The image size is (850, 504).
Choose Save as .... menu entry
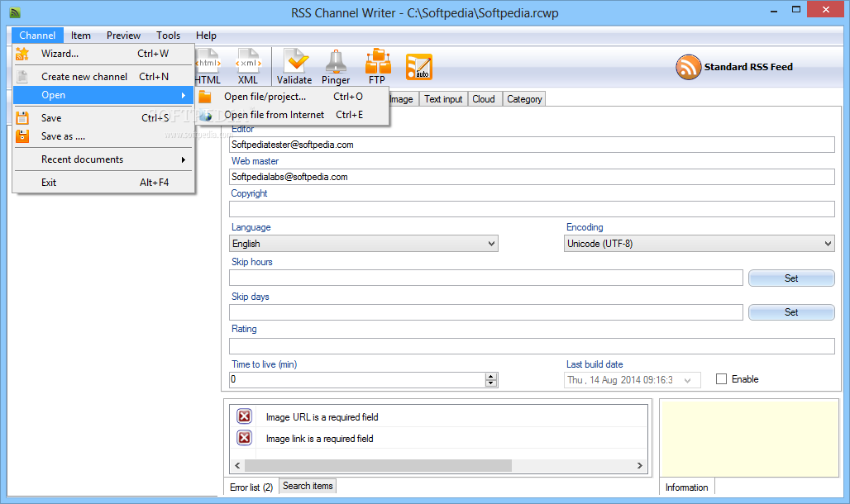pyautogui.click(x=103, y=136)
